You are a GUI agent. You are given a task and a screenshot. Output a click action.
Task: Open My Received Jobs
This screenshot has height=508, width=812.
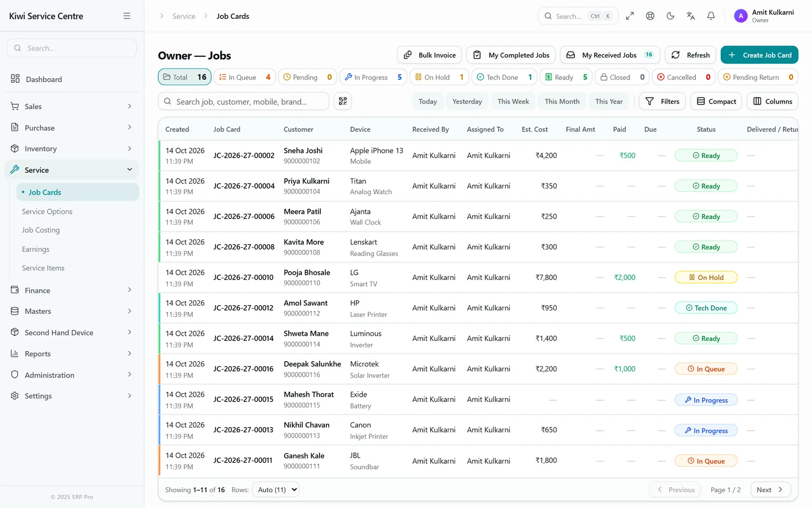coord(610,55)
